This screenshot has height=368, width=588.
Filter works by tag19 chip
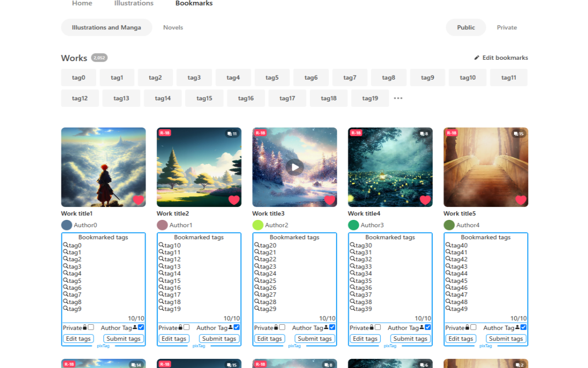pos(370,98)
